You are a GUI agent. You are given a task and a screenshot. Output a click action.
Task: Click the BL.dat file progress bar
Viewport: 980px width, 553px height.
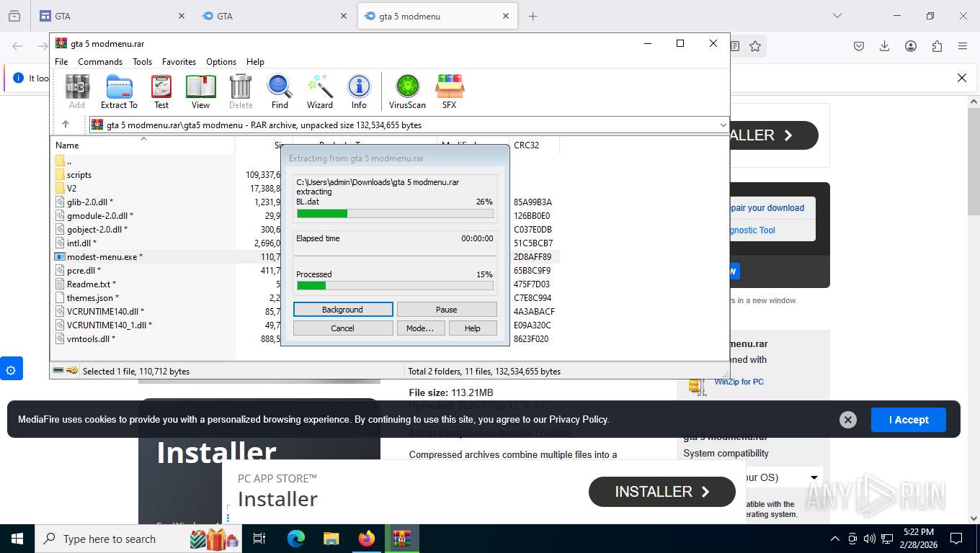tap(395, 214)
